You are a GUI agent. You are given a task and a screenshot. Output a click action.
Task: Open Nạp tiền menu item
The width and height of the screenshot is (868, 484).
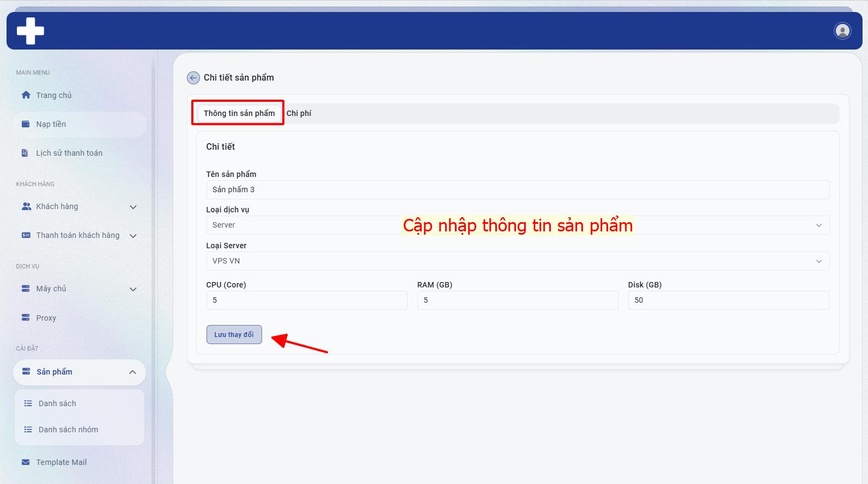(x=80, y=124)
